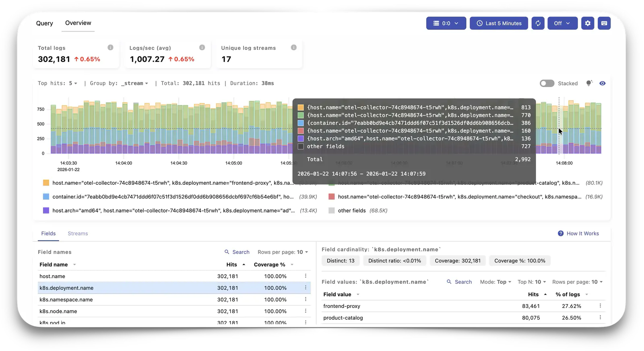Open the auto-refresh Off dropdown
Image resolution: width=644 pixels, height=351 pixels.
(x=562, y=23)
